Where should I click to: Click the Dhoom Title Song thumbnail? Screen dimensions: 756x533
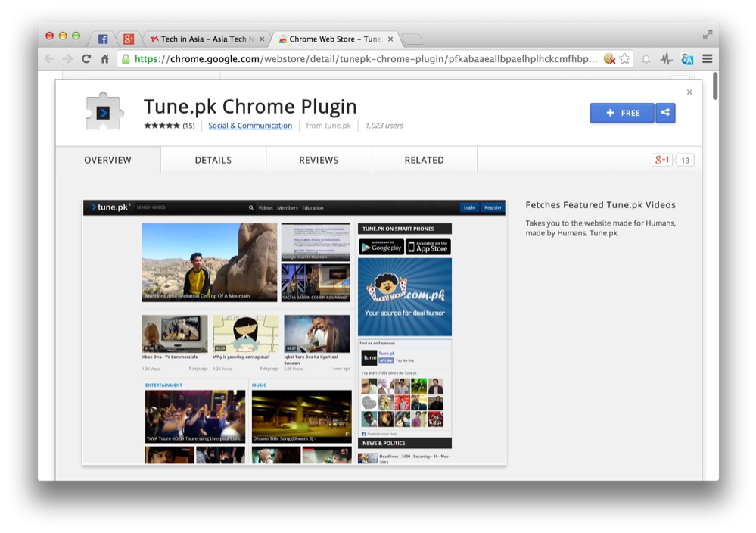[302, 416]
